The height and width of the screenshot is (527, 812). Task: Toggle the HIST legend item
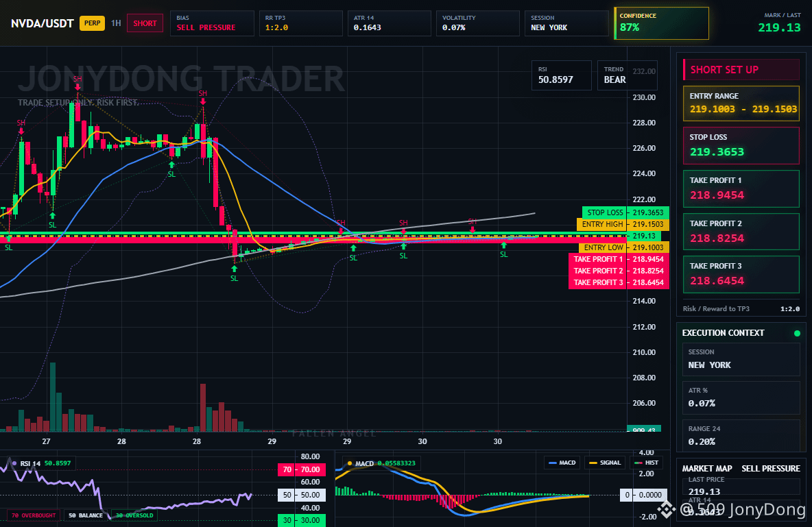[646, 463]
